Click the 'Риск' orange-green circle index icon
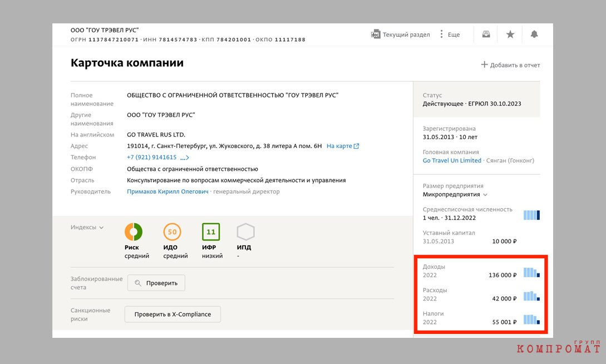 coord(134,232)
